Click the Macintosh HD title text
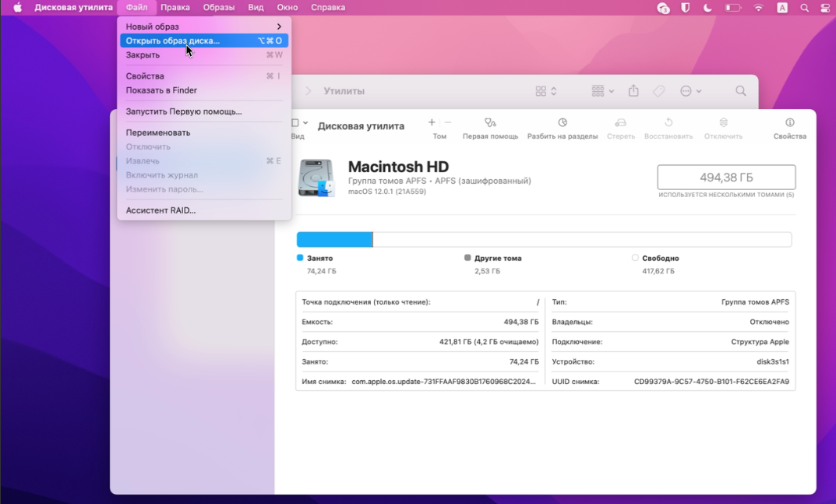The height and width of the screenshot is (504, 836). tap(398, 167)
